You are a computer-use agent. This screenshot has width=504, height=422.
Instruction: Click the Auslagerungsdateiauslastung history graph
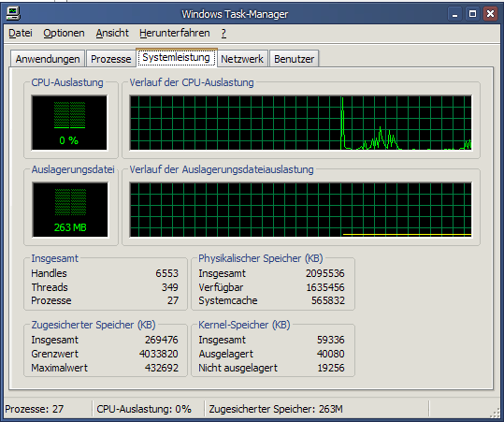click(x=300, y=210)
